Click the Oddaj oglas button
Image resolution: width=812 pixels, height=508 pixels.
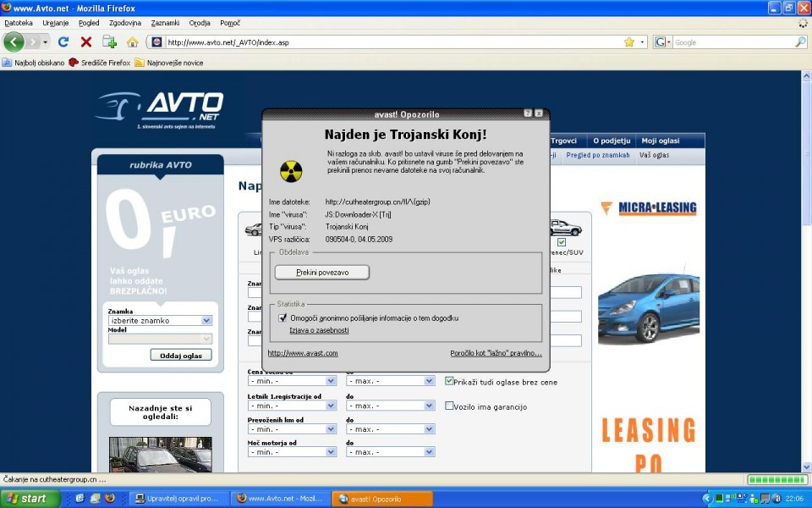(x=181, y=355)
